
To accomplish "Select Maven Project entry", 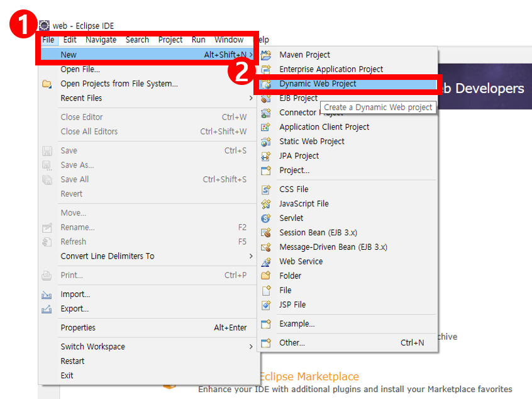I will point(347,55).
